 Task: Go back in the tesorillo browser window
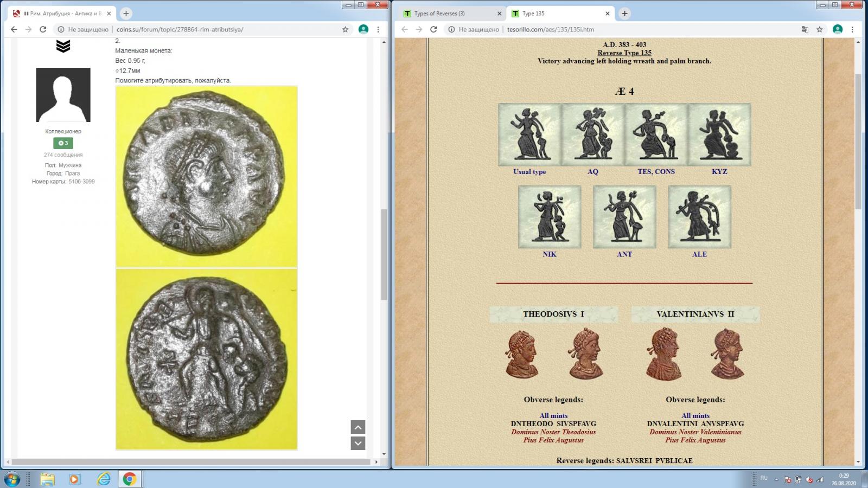tap(404, 29)
